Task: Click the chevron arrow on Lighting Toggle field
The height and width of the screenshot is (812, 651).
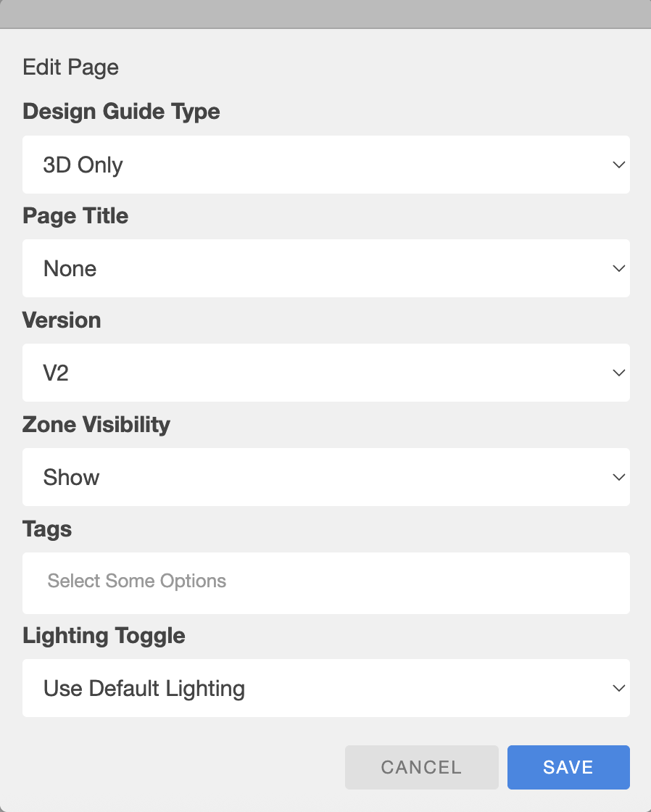Action: pos(618,688)
